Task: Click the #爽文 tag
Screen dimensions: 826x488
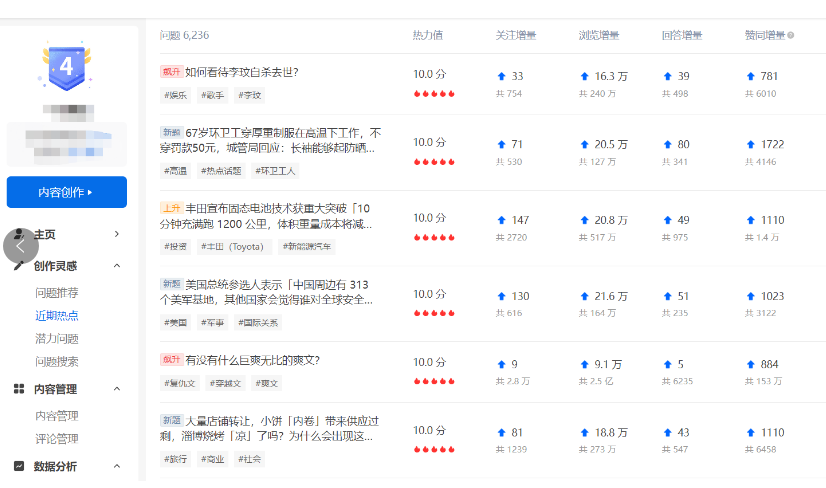Action: [x=267, y=383]
